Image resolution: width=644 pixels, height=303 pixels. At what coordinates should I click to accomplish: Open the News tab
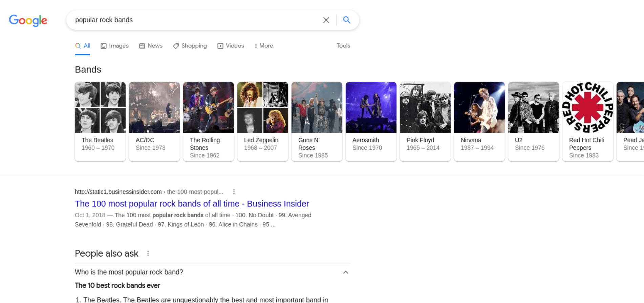[151, 46]
